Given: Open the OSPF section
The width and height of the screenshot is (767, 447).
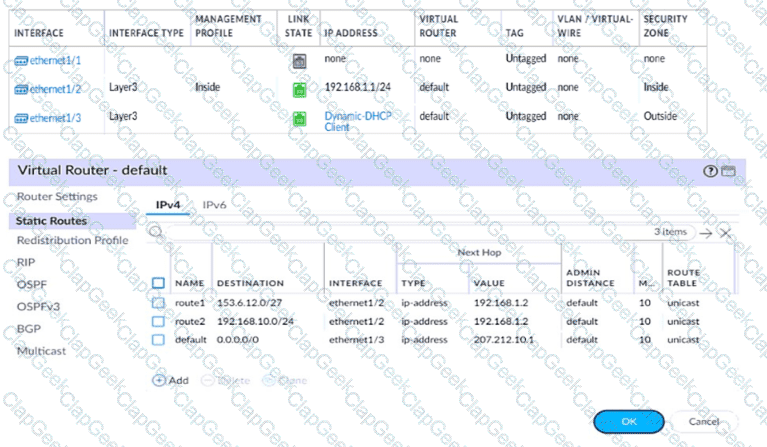Looking at the screenshot, I should click(31, 284).
